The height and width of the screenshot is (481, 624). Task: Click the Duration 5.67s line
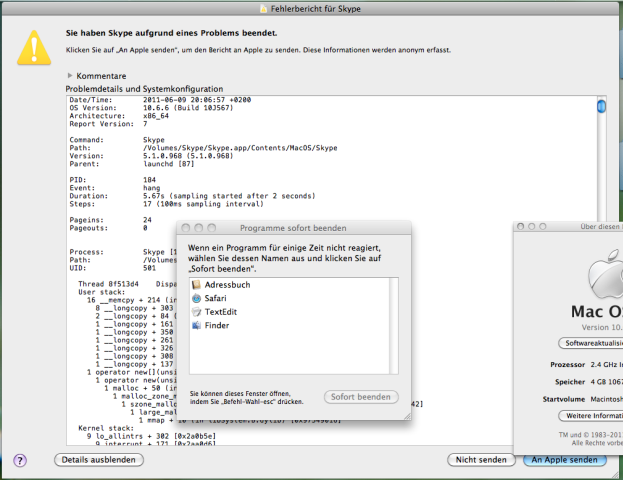pos(192,196)
